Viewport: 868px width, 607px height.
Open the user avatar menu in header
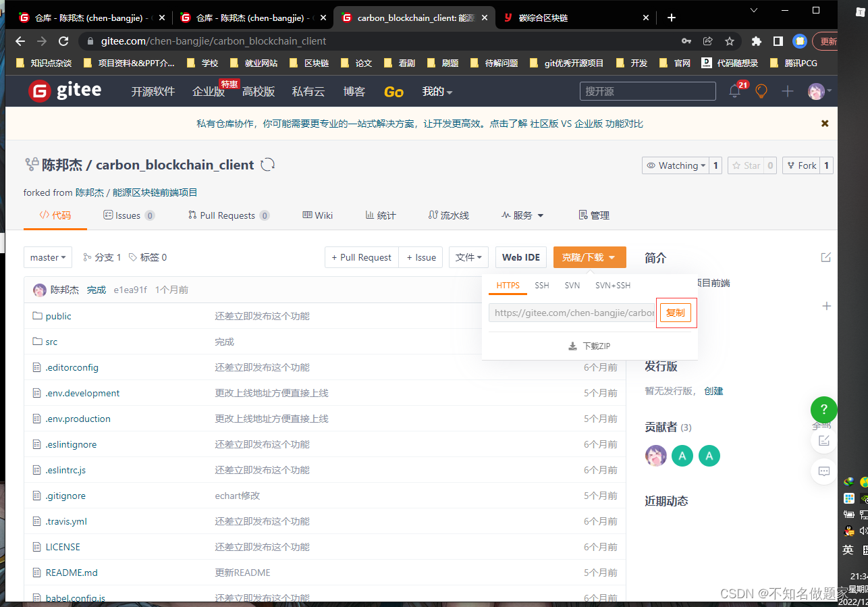(x=819, y=91)
